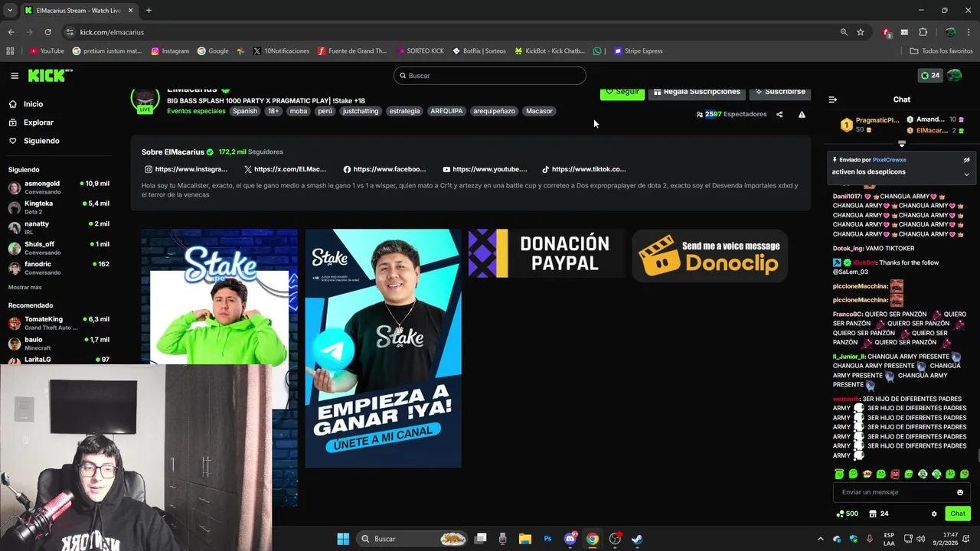Viewport: 980px width, 551px height.
Task: Send message with green Chat button
Action: 958,514
